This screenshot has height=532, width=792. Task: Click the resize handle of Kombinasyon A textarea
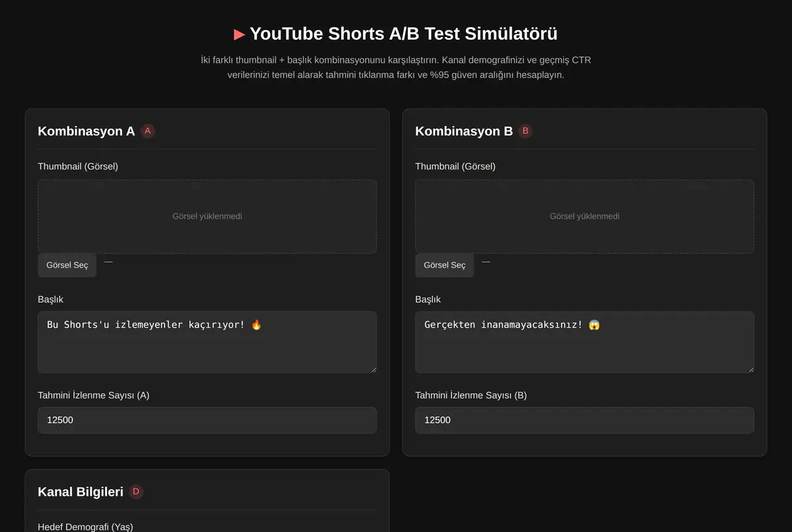[373, 369]
